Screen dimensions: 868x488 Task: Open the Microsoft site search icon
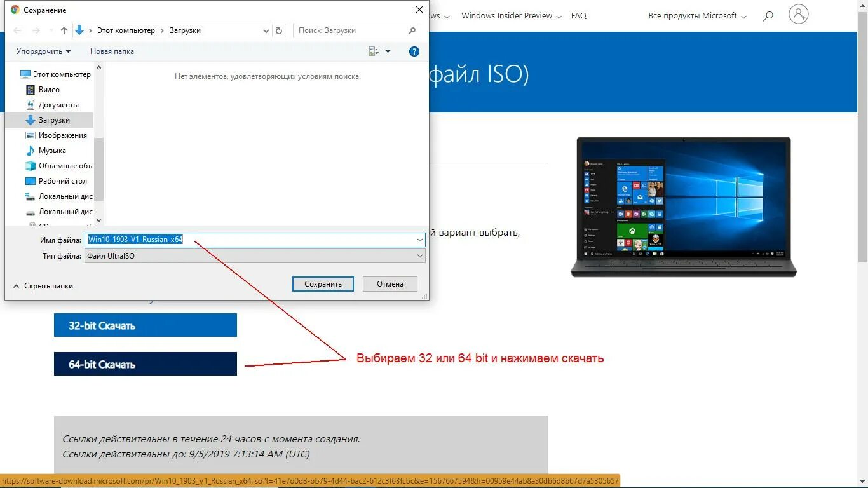point(768,16)
